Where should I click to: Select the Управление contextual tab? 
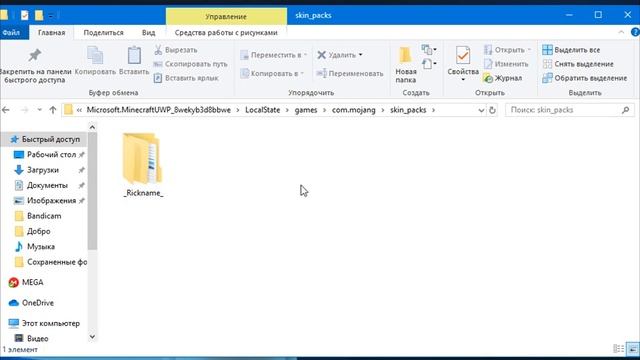[x=226, y=17]
